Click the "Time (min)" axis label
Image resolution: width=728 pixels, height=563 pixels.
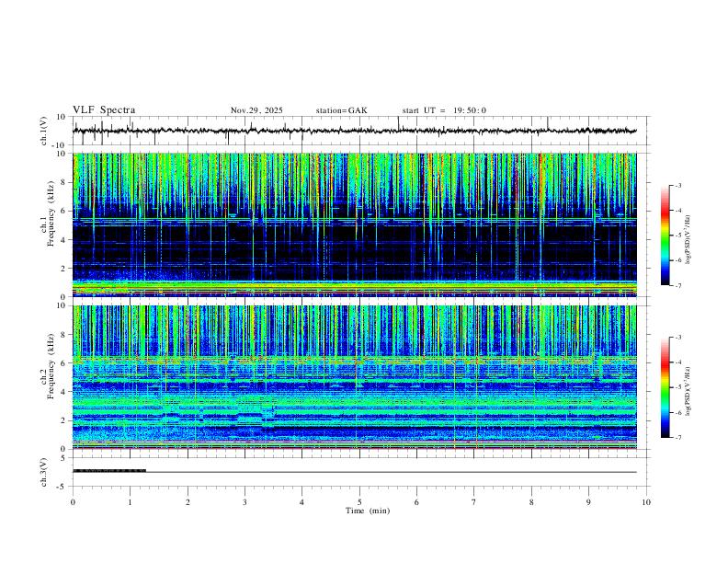pos(368,511)
